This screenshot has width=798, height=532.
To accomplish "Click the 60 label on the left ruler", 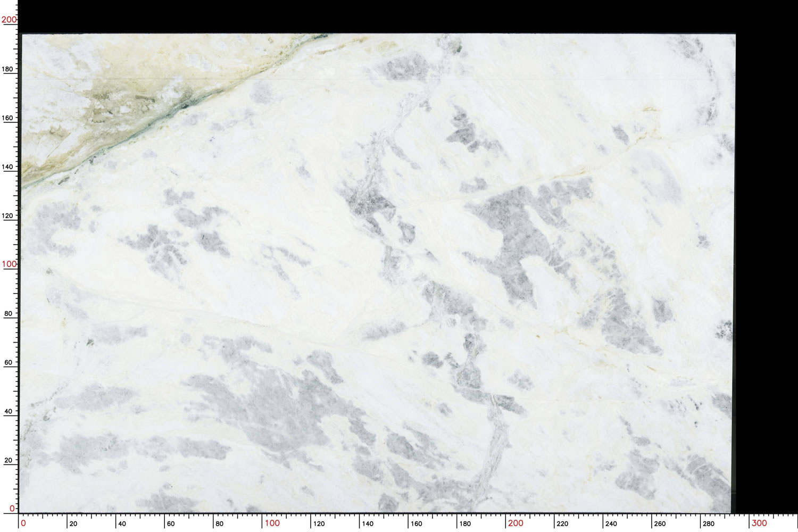I will coord(8,362).
